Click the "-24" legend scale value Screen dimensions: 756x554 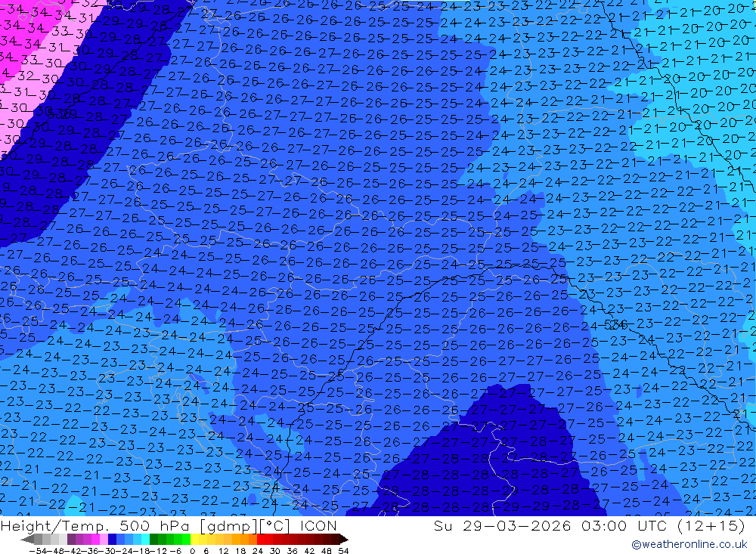pyautogui.click(x=125, y=551)
